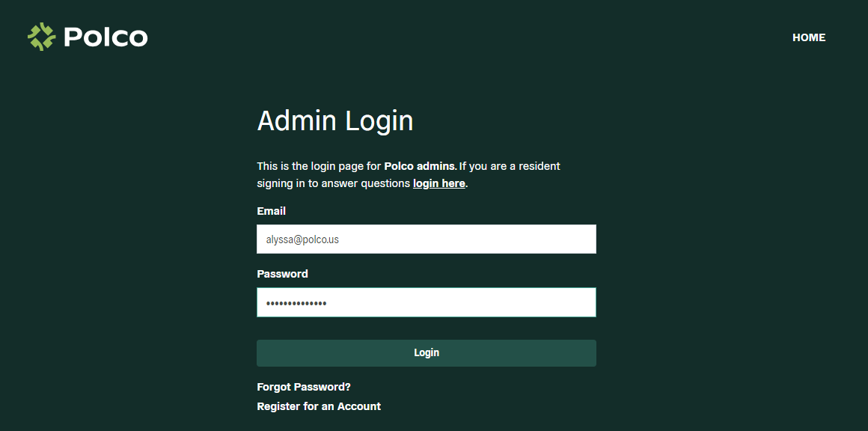Click the "signing in to answer questions" text
This screenshot has height=431, width=868.
pyautogui.click(x=334, y=183)
